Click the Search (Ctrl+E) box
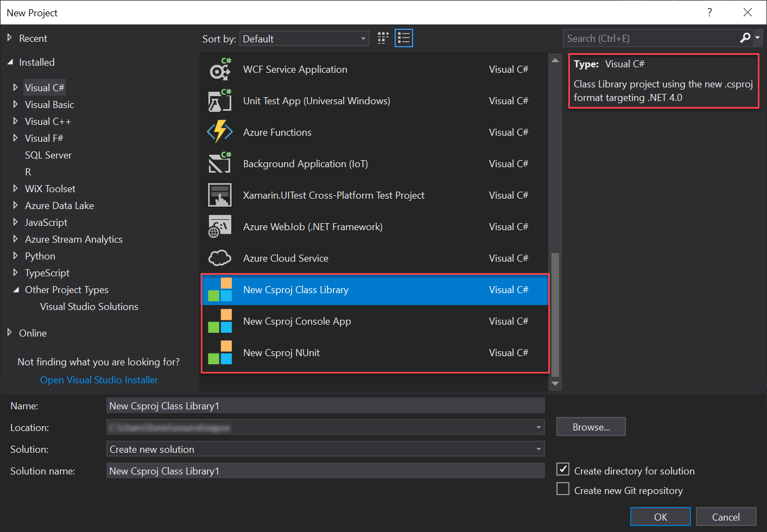 pos(651,38)
